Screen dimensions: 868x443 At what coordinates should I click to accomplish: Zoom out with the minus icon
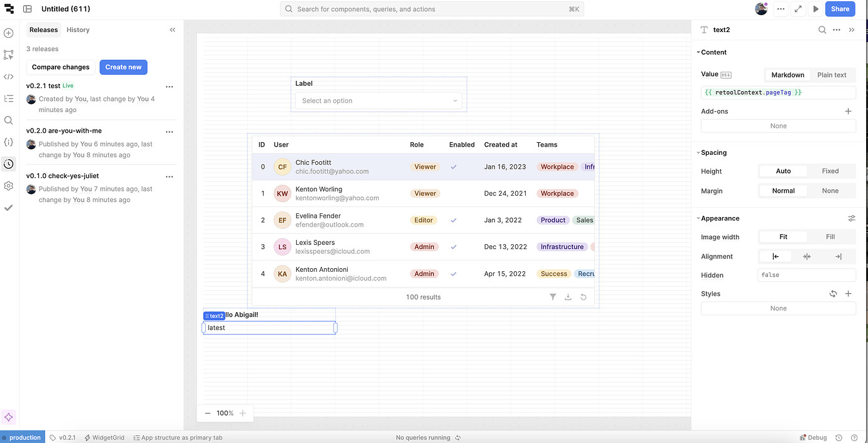208,413
